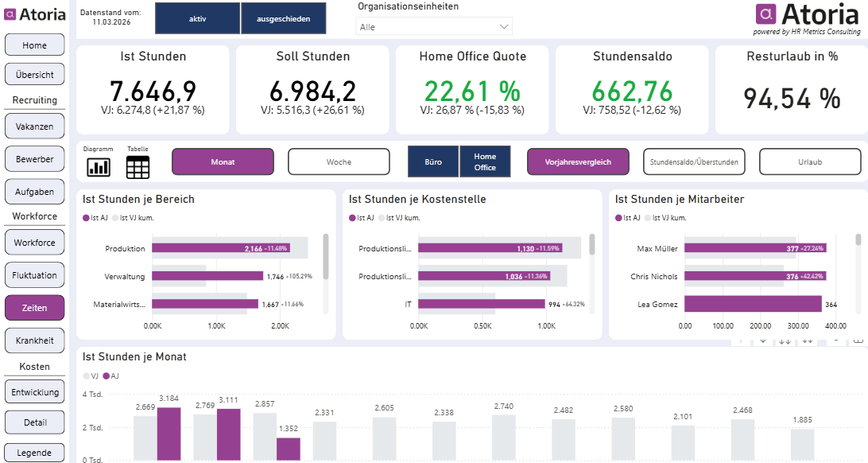
Task: Open the Organisationseinheiten "Alle" dropdown
Action: (434, 25)
